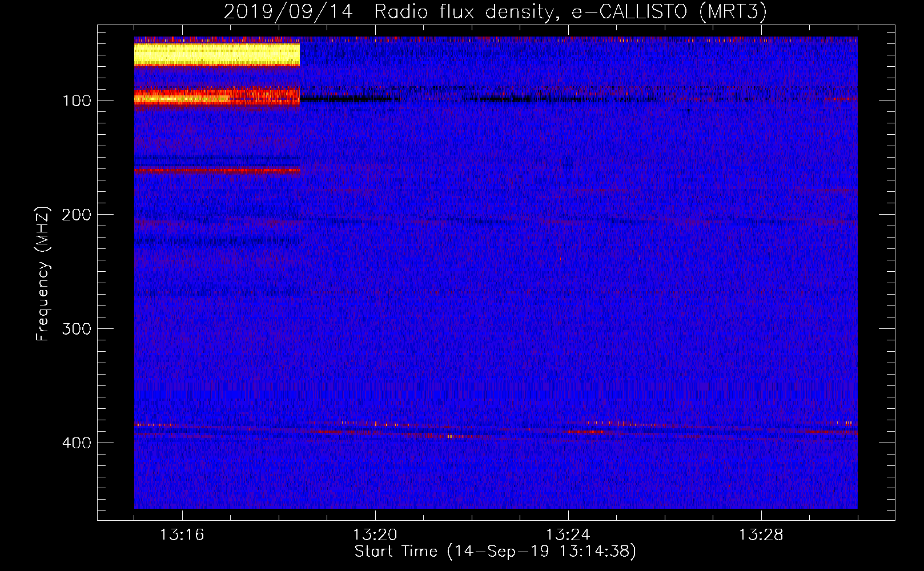
Task: Click the 'Start Time (14-Sep-19 13:14:38)' label
Action: 495,552
